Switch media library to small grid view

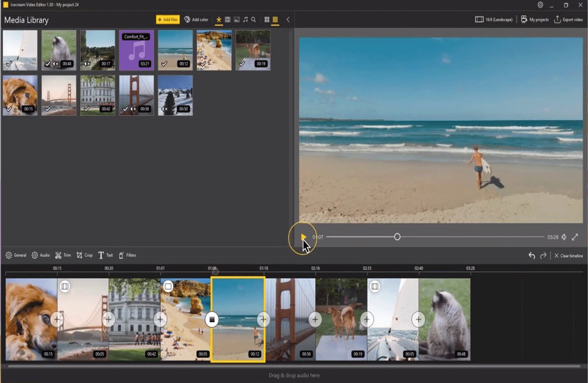point(275,20)
